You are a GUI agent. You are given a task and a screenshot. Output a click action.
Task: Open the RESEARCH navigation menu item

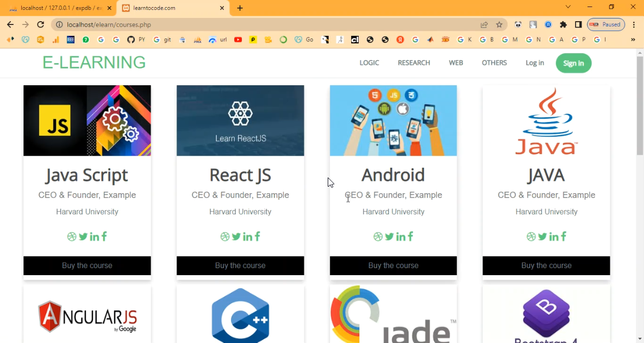(414, 63)
